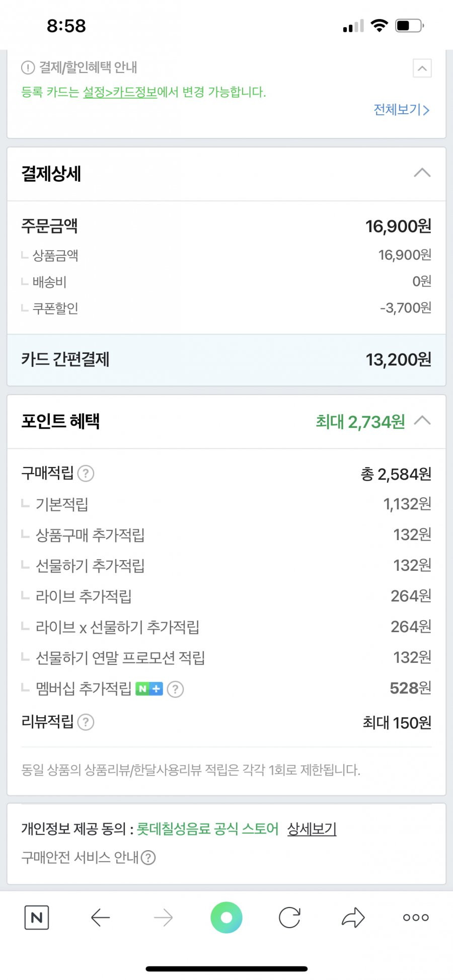Collapse the 결제상세 section

tap(422, 173)
